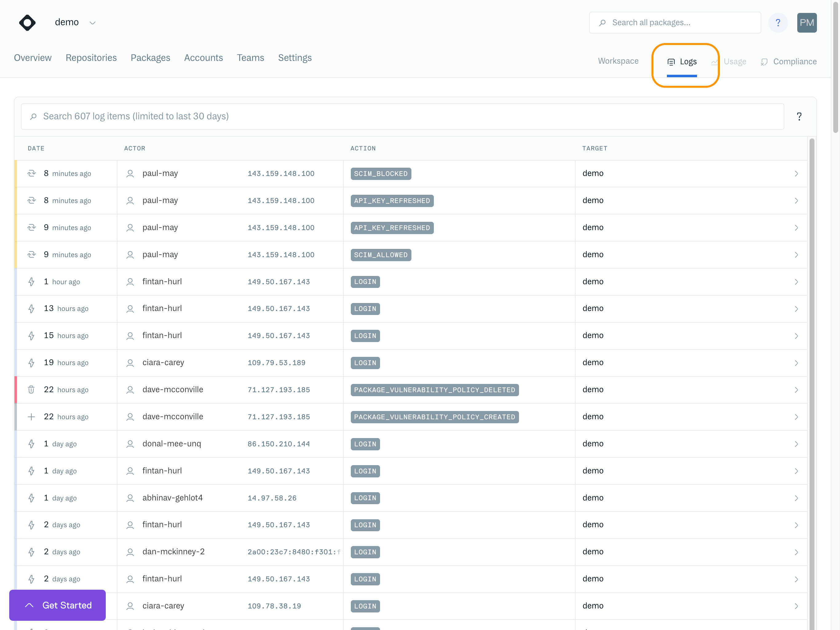Click the user icon next to ciara-carey
Screen dimensions: 840x630
tap(130, 362)
